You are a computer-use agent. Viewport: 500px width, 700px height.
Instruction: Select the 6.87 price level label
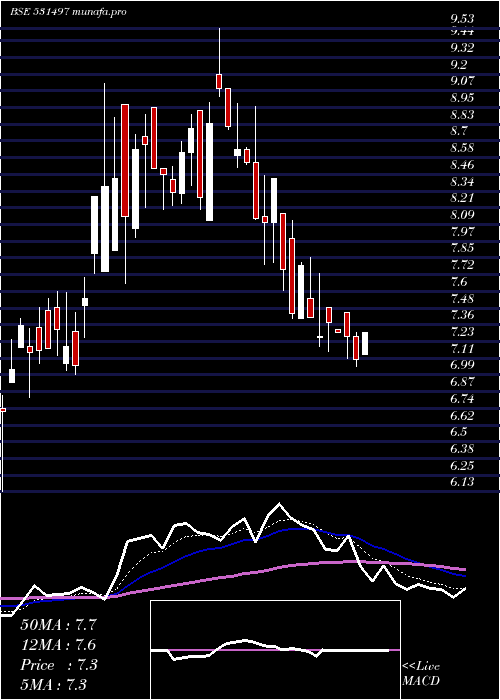(462, 382)
